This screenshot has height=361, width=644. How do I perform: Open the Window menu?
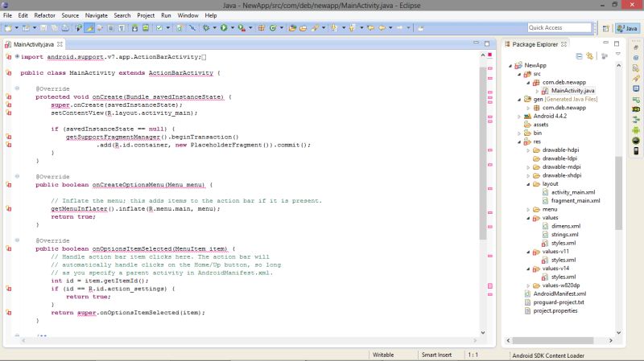click(188, 15)
